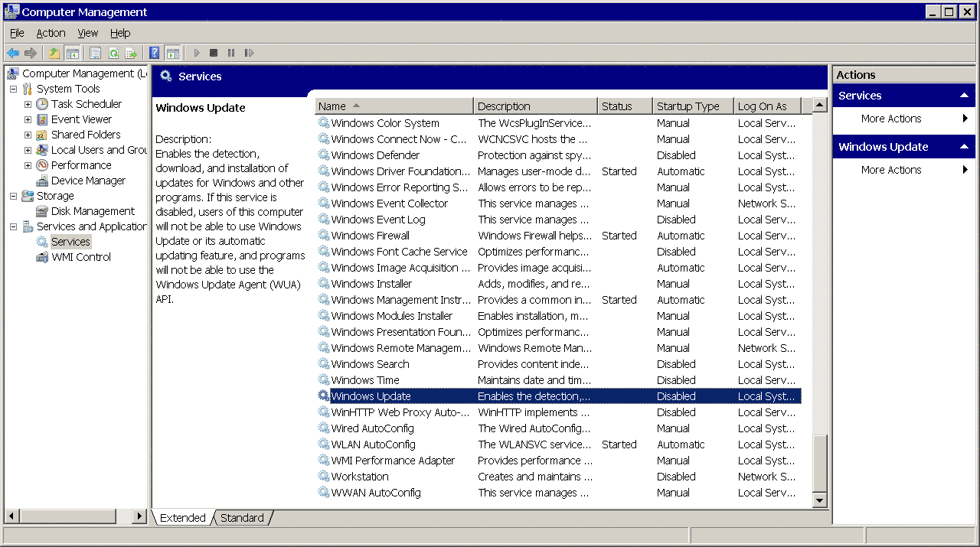Expand the Performance node
The height and width of the screenshot is (547, 980).
(28, 165)
